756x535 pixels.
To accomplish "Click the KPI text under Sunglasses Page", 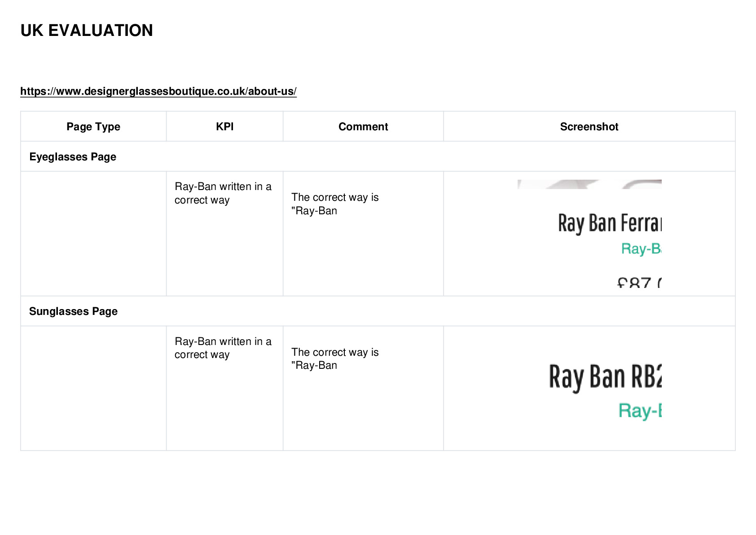I will point(223,348).
